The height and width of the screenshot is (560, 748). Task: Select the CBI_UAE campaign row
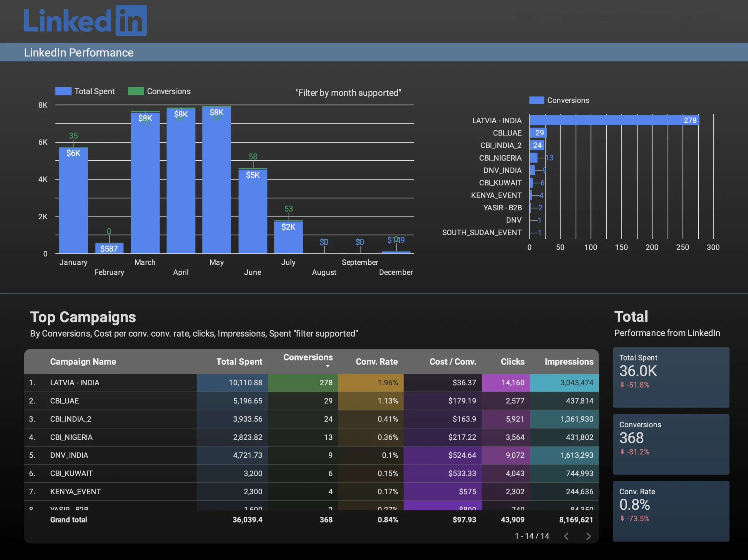pyautogui.click(x=311, y=401)
